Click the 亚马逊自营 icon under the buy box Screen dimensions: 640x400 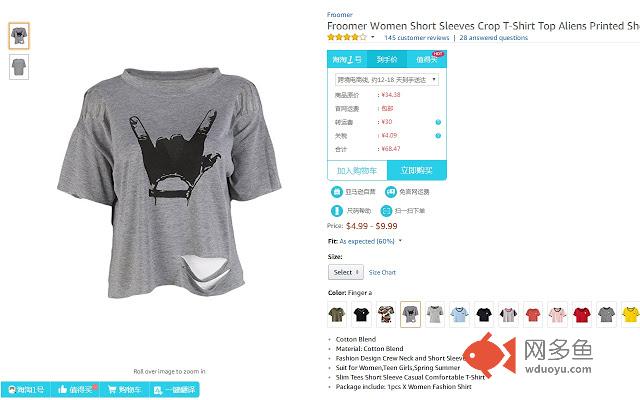(x=336, y=191)
